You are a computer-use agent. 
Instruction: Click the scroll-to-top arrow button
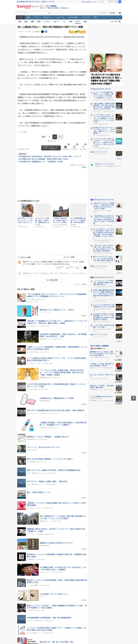133,398
